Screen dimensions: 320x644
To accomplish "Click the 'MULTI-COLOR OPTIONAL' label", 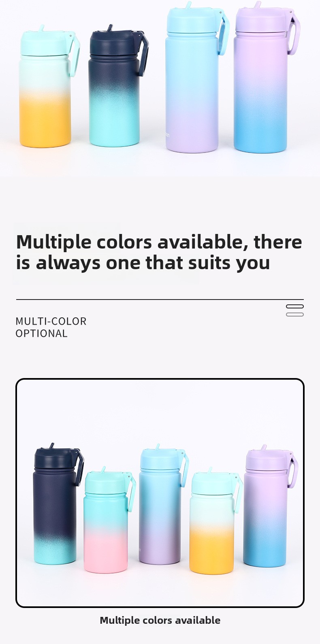I will click(x=51, y=327).
